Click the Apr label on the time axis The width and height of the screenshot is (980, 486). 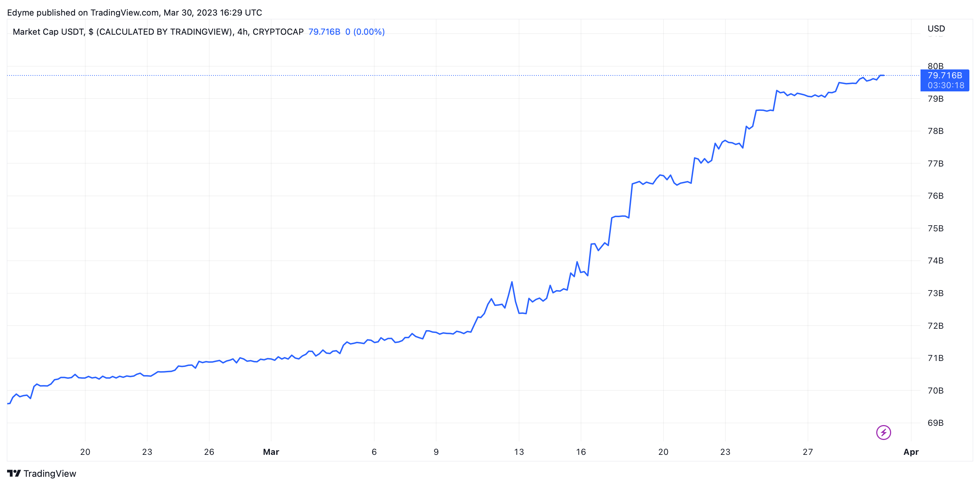[x=911, y=452]
